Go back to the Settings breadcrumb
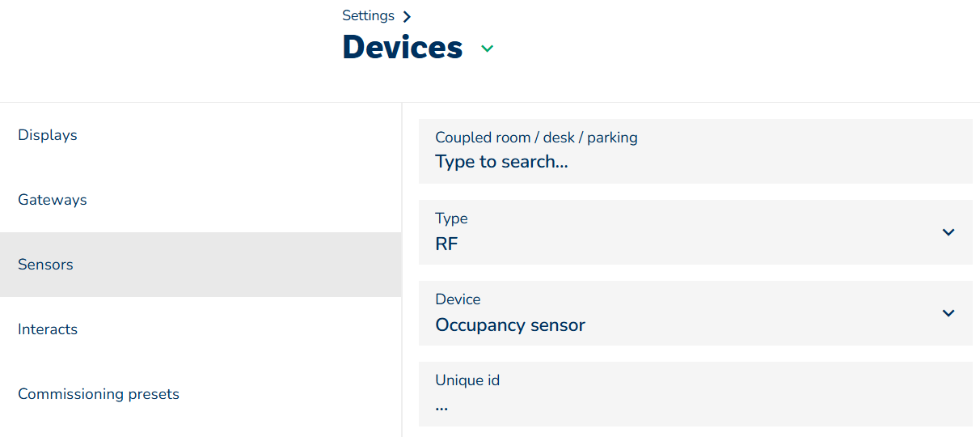This screenshot has height=437, width=980. tap(368, 16)
